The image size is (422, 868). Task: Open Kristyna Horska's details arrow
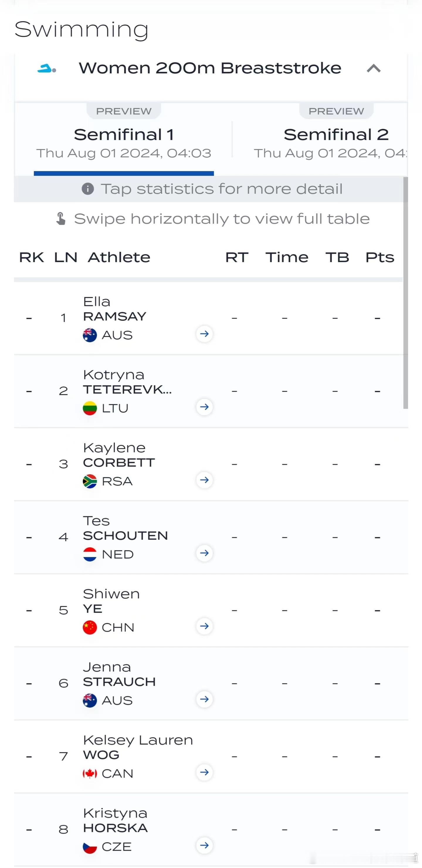point(204,846)
